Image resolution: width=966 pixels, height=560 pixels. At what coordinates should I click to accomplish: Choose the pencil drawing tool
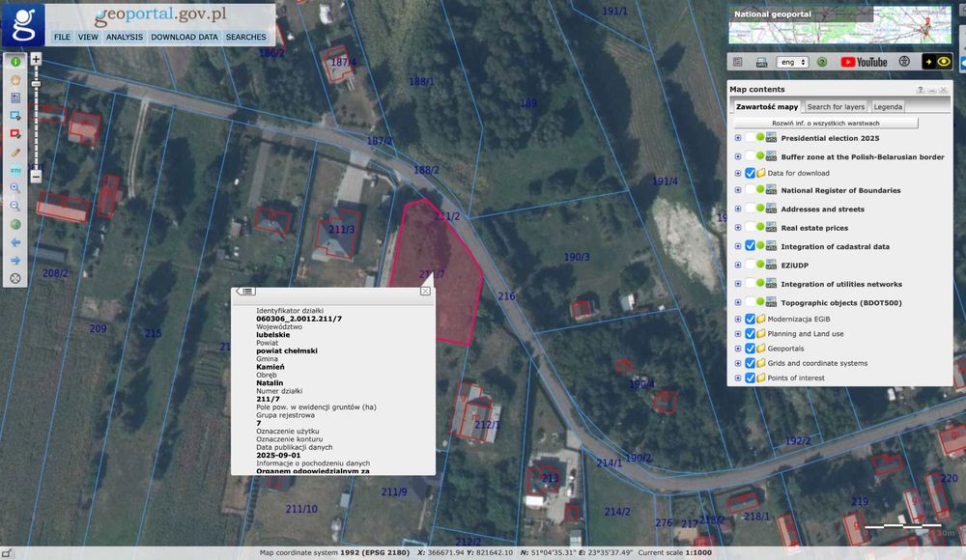(x=15, y=153)
